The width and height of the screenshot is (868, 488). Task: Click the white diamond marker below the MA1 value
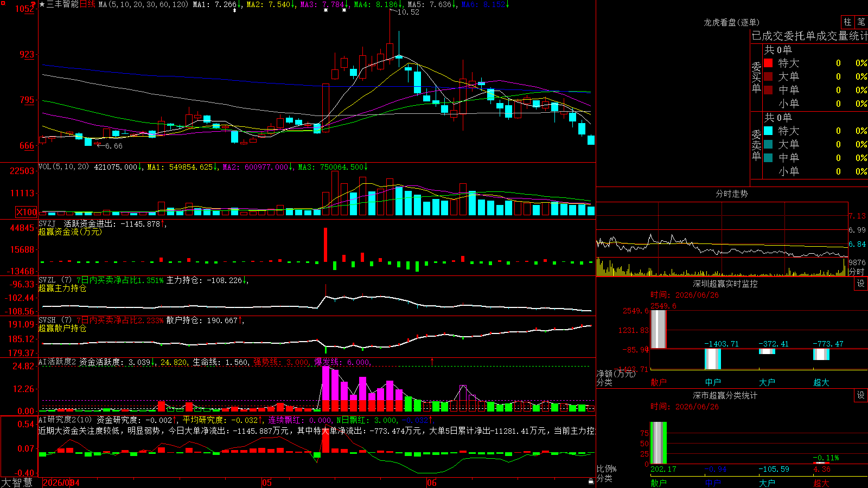coord(234,10)
